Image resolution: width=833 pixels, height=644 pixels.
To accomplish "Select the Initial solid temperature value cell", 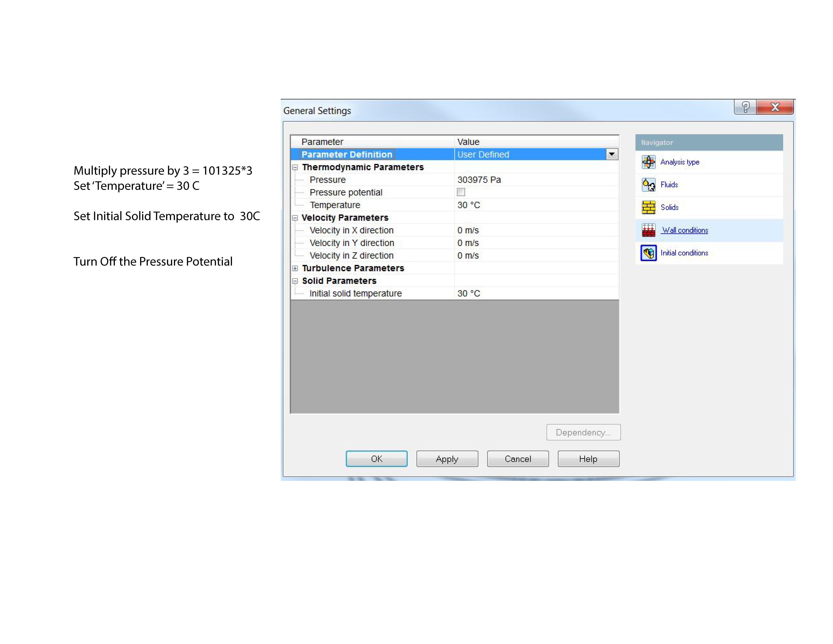I will click(x=469, y=293).
